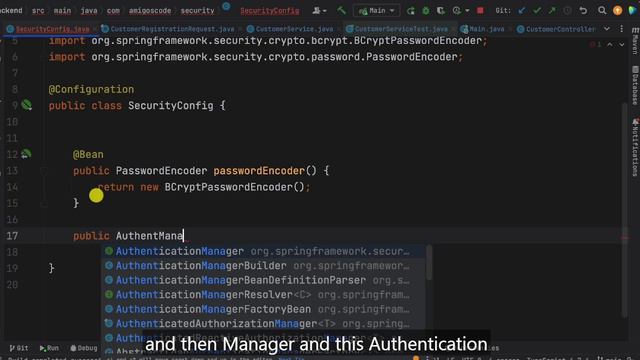Screen dimensions: 640x360
Task: Click the editor vertical scrollbar
Action: [x=624, y=210]
